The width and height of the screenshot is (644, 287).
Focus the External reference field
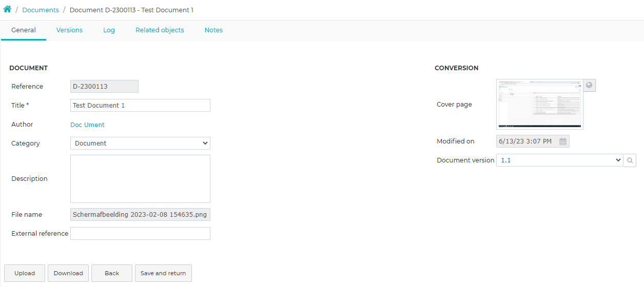pyautogui.click(x=140, y=234)
